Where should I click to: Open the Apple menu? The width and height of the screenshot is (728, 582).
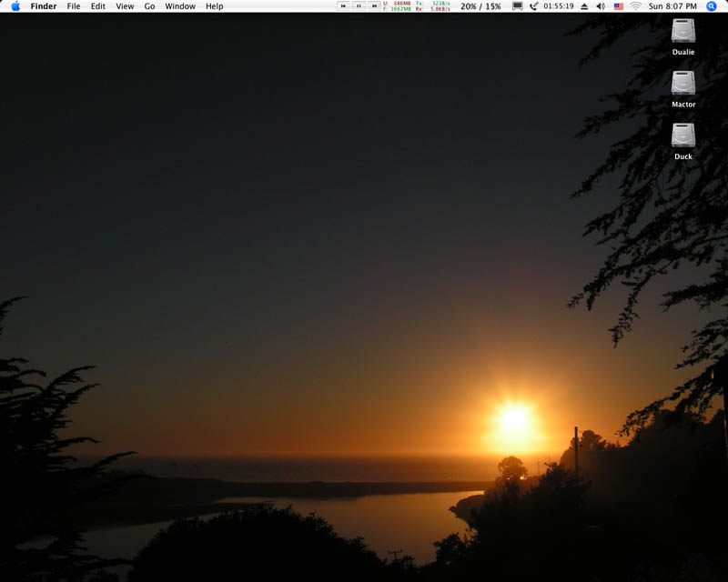(x=15, y=6)
